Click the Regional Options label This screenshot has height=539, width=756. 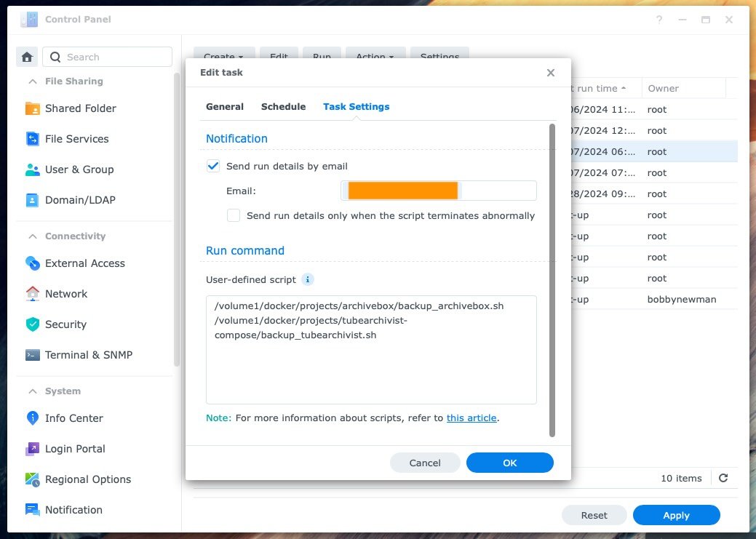click(88, 479)
